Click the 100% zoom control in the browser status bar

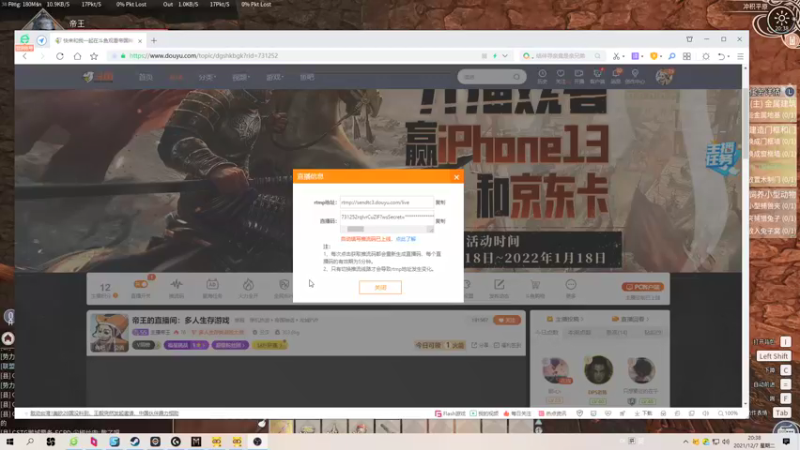tap(728, 413)
